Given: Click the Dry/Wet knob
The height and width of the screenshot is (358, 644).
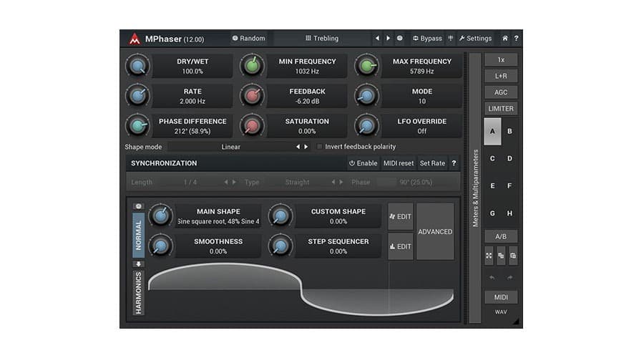Looking at the screenshot, I should pos(137,66).
